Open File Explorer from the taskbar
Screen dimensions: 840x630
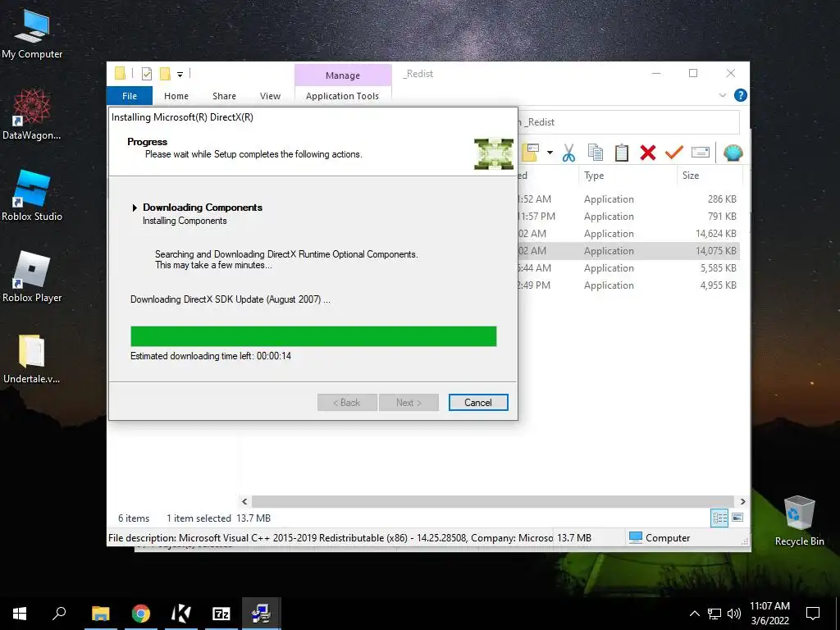[x=100, y=613]
